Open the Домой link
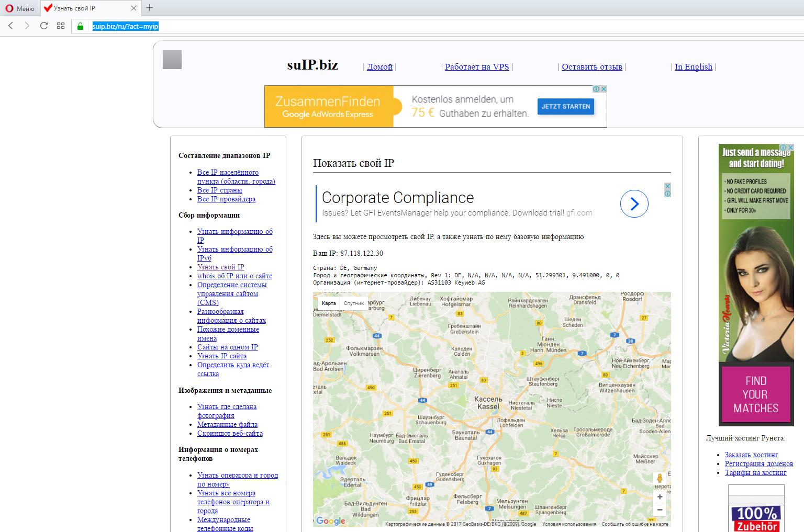This screenshot has height=532, width=804. [x=379, y=66]
